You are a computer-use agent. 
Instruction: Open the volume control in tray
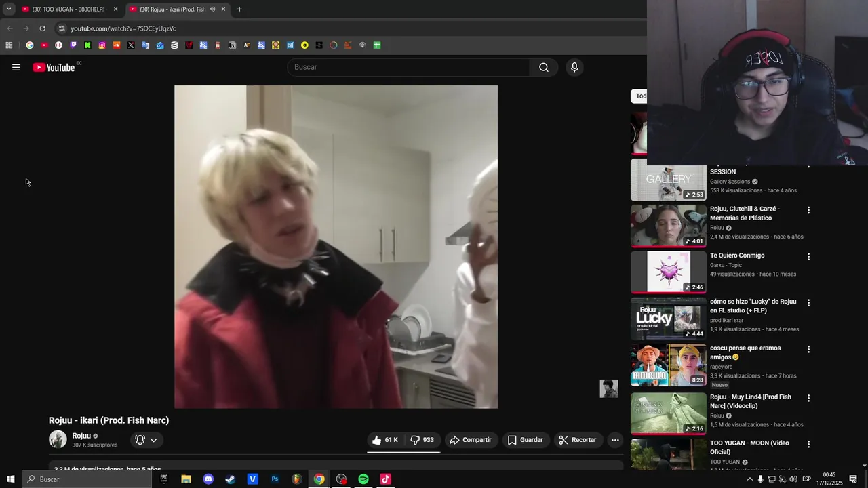(x=793, y=479)
